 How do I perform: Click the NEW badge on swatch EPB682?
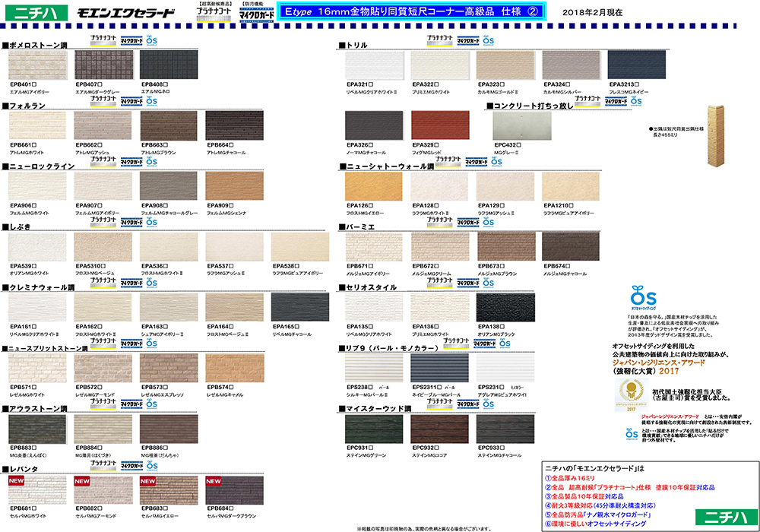[82, 480]
